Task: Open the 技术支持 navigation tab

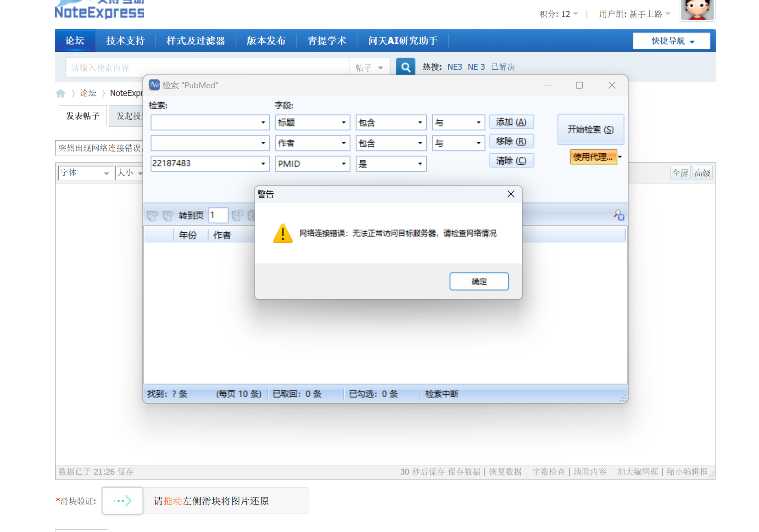Action: (125, 41)
